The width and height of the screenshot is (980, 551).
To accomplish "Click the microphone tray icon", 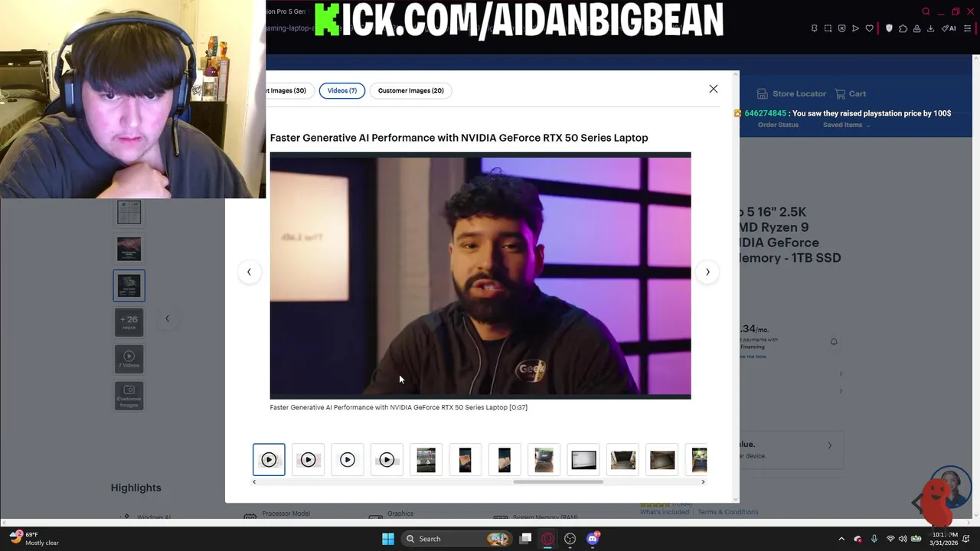I will (874, 539).
